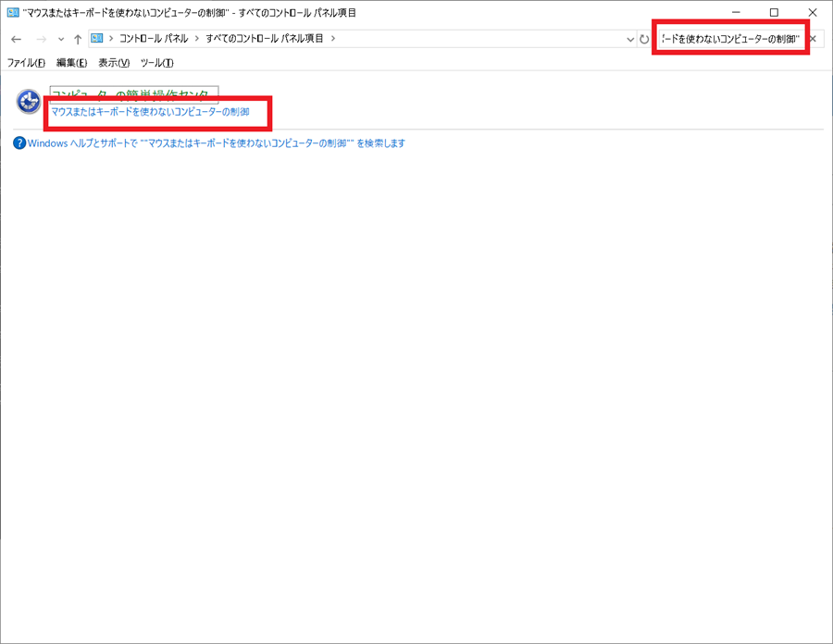The width and height of the screenshot is (833, 644).
Task: Click the window icon in the title bar
Action: click(13, 12)
